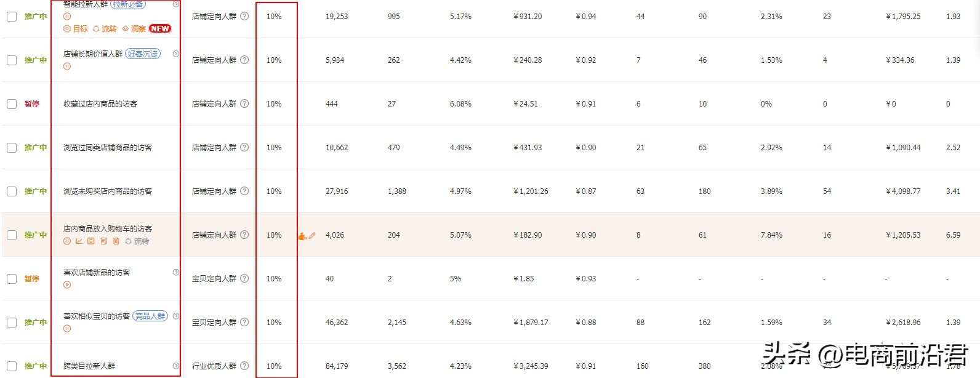The width and height of the screenshot is (980, 378).
Task: Click the 10% premium of 浏览过同类店铺商品的访客
Action: [x=274, y=148]
